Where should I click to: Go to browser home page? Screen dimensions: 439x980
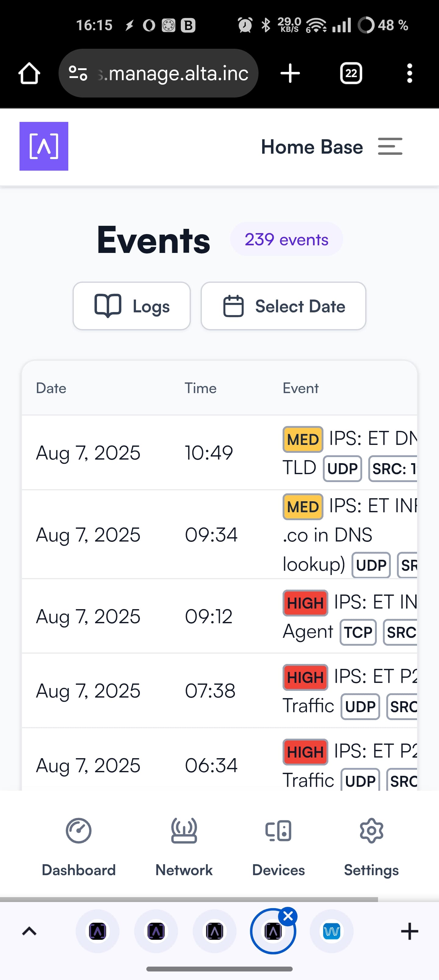(29, 73)
